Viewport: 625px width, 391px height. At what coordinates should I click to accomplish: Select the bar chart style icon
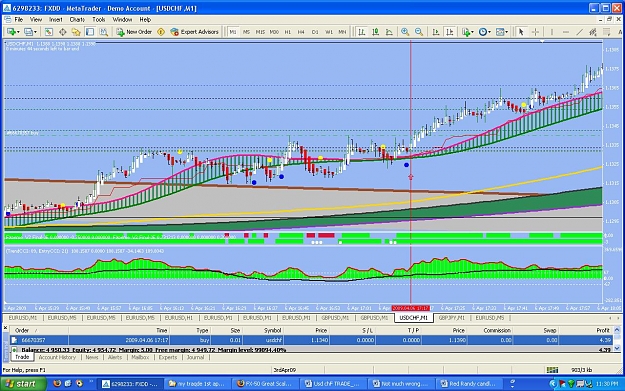362,32
